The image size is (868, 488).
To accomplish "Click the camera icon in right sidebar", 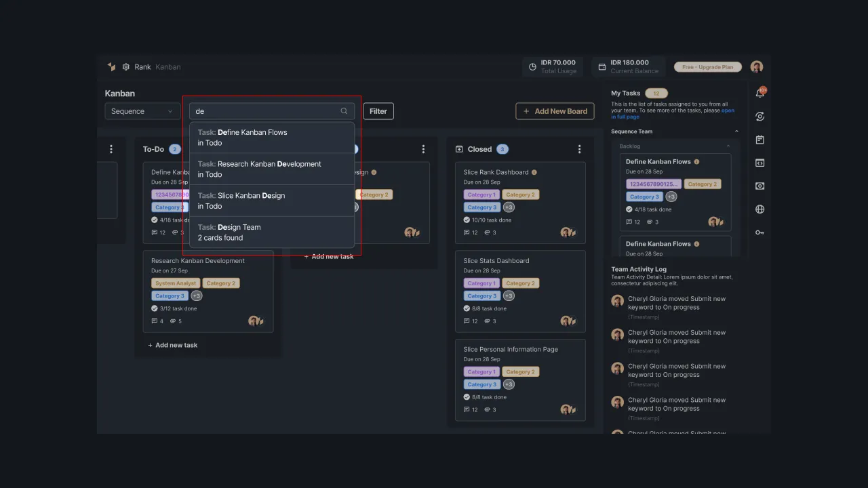I will coord(759,186).
